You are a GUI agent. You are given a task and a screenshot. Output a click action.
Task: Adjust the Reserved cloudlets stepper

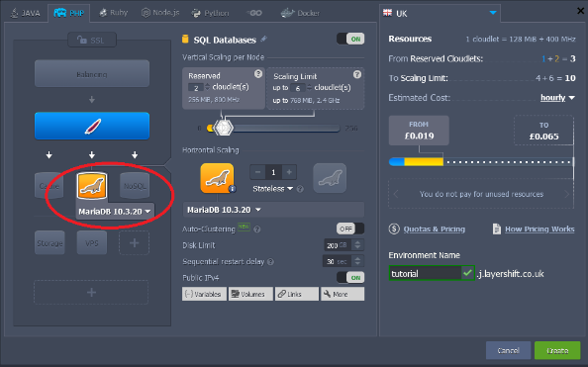(x=207, y=87)
